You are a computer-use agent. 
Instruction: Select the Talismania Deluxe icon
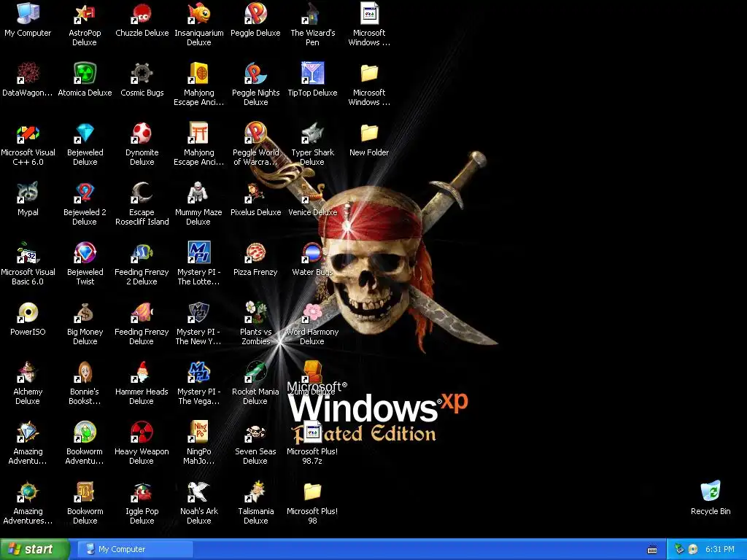(256, 492)
